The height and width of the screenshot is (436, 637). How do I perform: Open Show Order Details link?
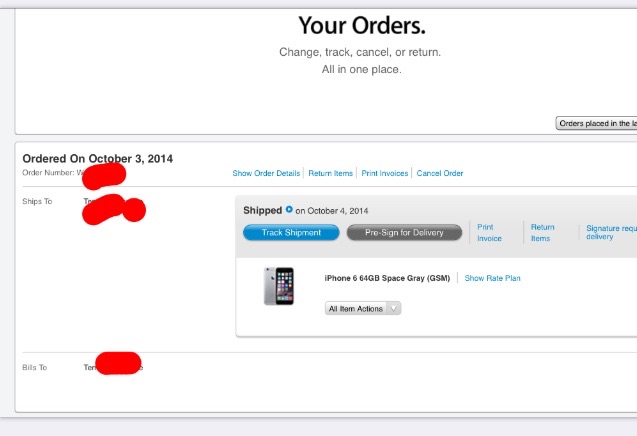266,173
